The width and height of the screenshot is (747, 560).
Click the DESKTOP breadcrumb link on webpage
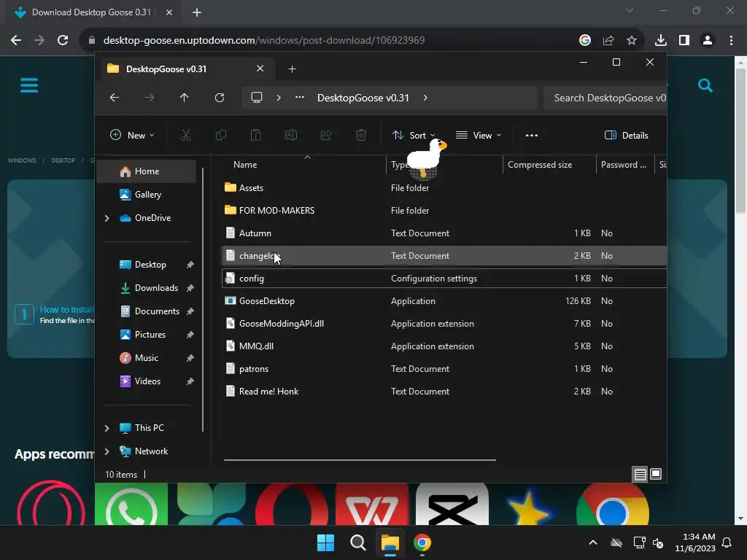pos(63,160)
